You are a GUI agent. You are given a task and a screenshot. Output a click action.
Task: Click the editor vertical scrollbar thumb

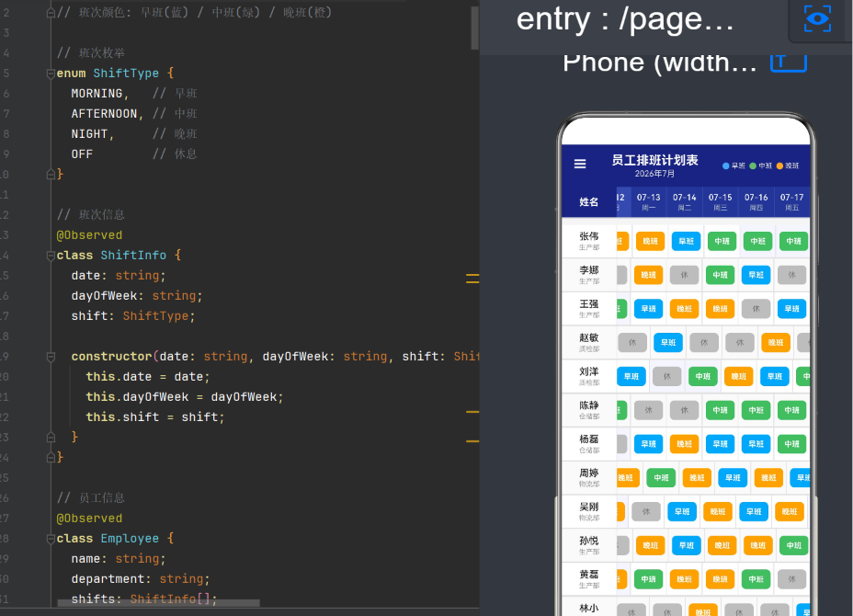click(474, 28)
